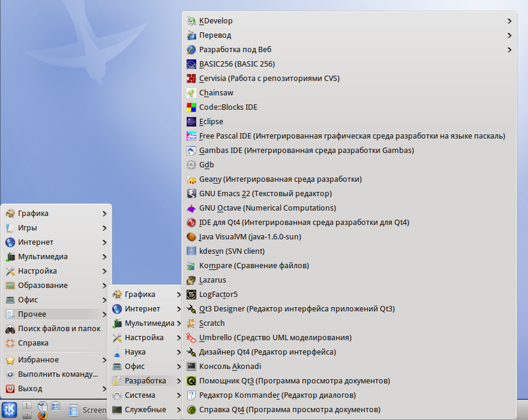The height and width of the screenshot is (420, 528).
Task: Open Офис in the Прочее submenu
Action: click(x=147, y=367)
